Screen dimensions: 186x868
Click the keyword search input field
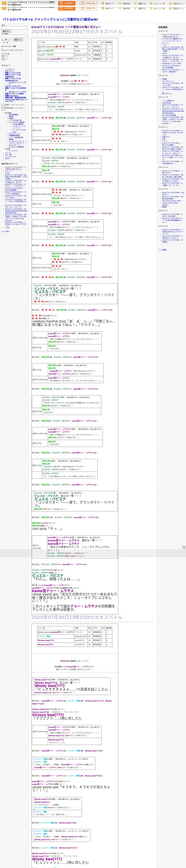click(x=14, y=28)
